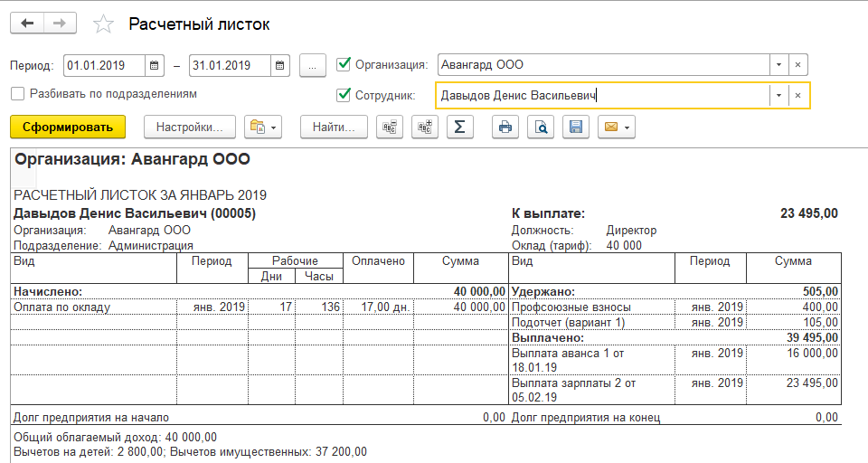868x463 pixels.
Task: Open the report variants dropdown button
Action: click(263, 127)
